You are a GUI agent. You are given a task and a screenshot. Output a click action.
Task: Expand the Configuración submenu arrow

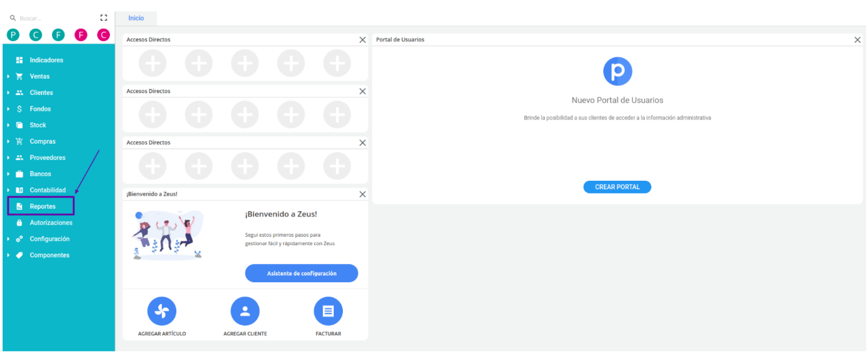pos(7,239)
